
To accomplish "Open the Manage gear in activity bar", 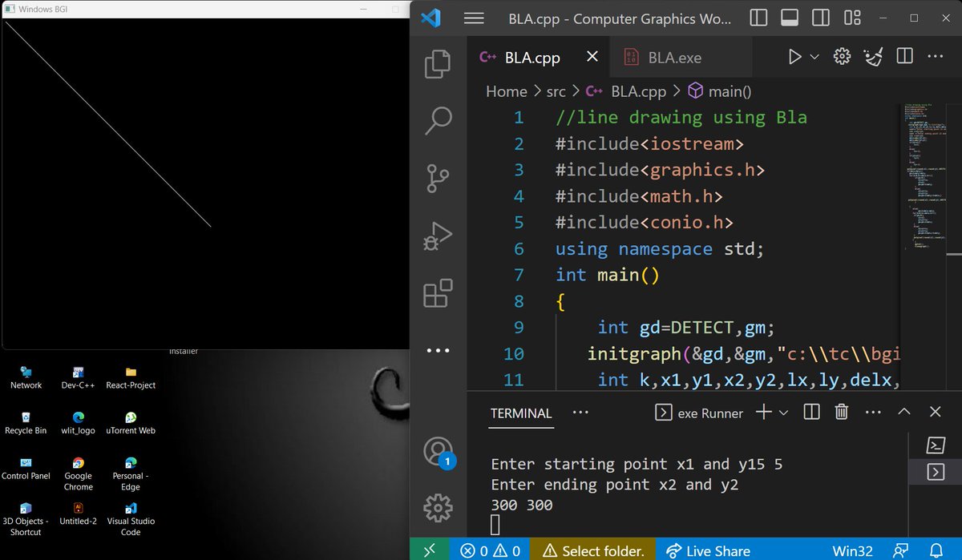I will pyautogui.click(x=438, y=508).
